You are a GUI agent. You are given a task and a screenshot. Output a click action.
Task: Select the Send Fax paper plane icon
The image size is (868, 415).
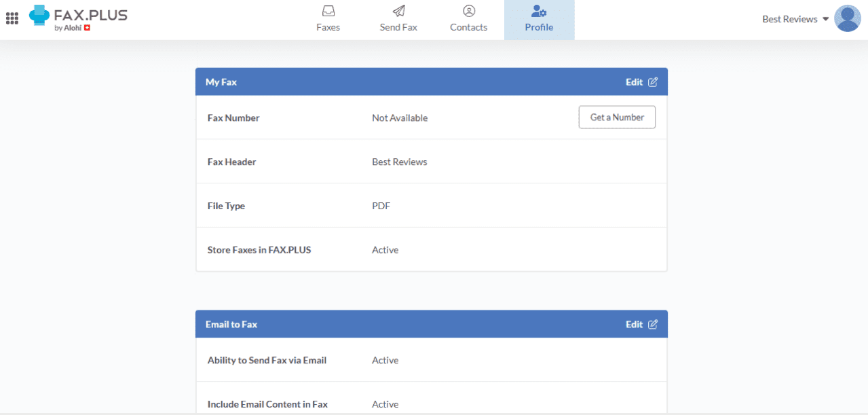398,10
